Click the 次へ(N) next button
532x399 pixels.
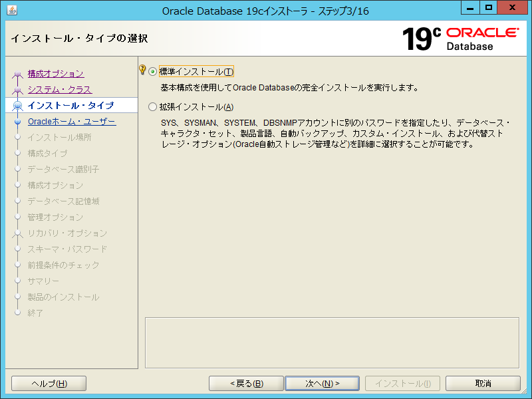coord(323,384)
